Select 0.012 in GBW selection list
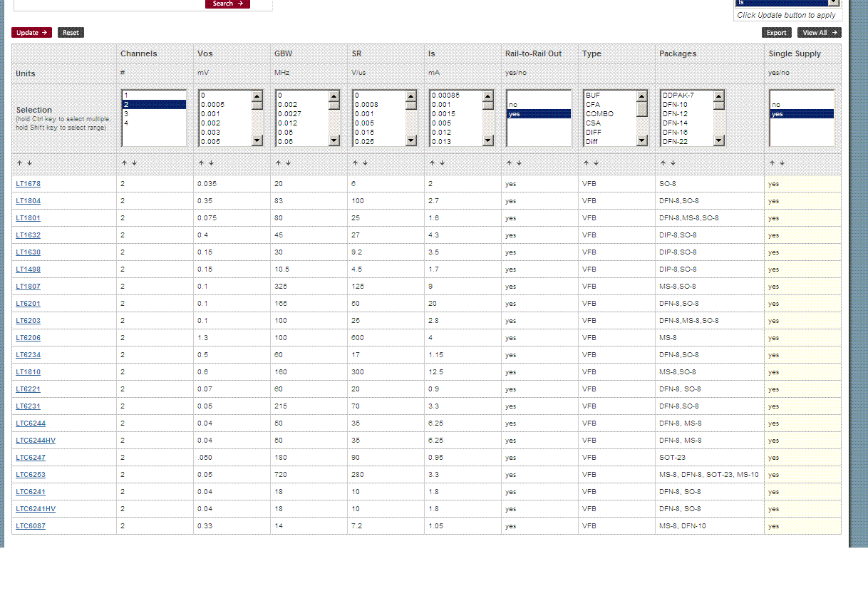 click(x=302, y=123)
